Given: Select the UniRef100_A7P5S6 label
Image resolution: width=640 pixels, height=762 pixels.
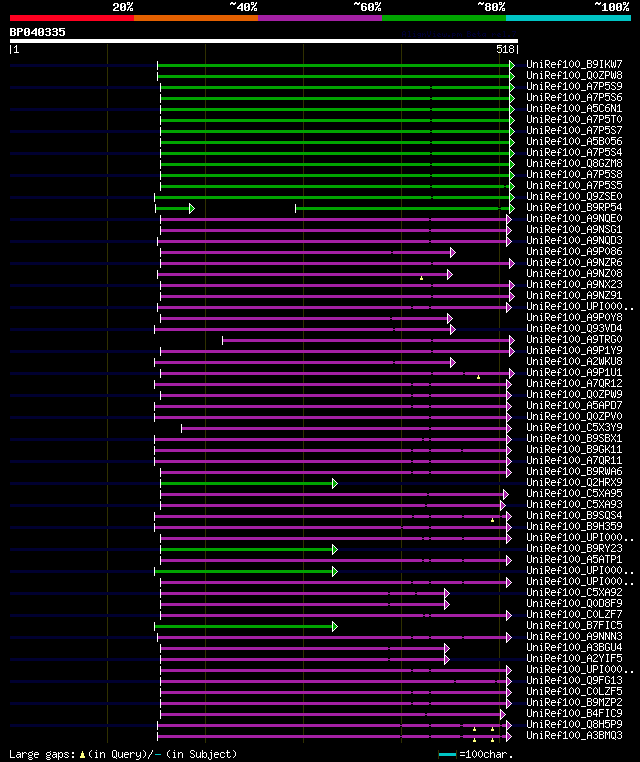Looking at the screenshot, I should click(574, 97).
